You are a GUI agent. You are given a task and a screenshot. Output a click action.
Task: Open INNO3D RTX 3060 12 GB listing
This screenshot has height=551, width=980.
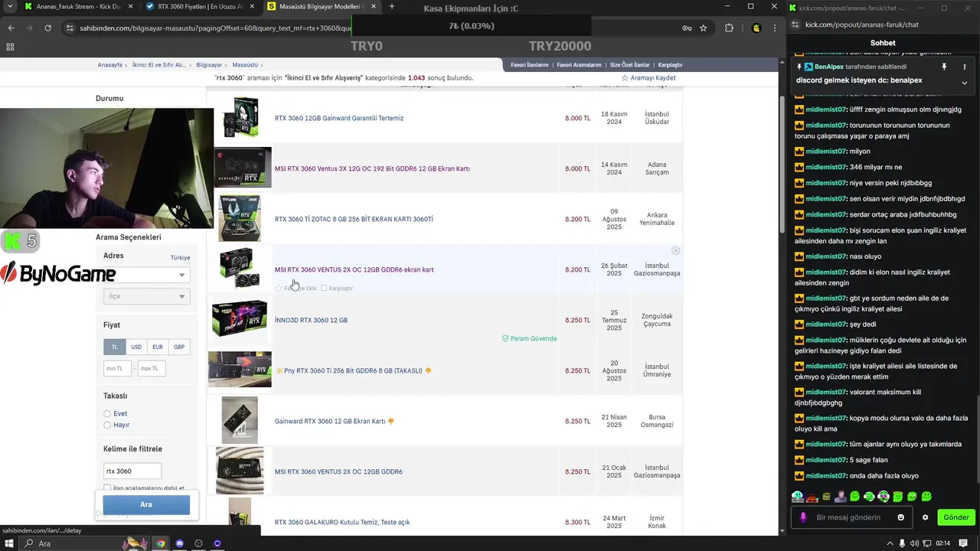coord(311,321)
